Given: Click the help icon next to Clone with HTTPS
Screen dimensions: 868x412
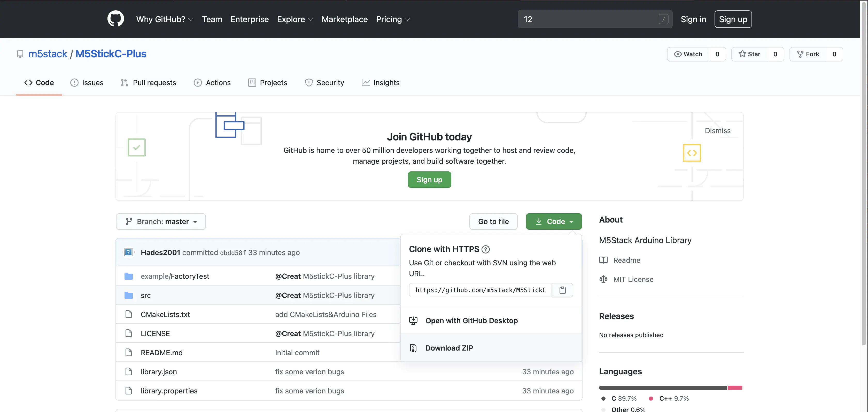Looking at the screenshot, I should pos(486,249).
